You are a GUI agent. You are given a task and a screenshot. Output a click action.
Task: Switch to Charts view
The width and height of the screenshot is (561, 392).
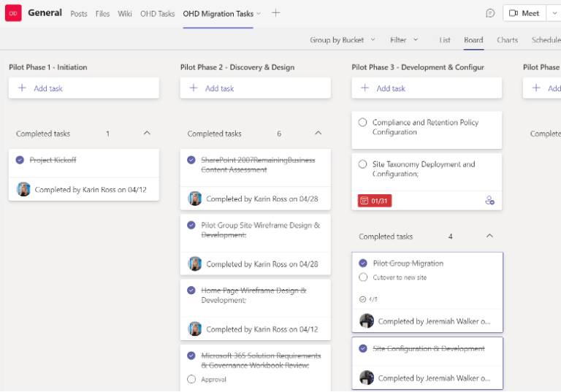pyautogui.click(x=507, y=39)
